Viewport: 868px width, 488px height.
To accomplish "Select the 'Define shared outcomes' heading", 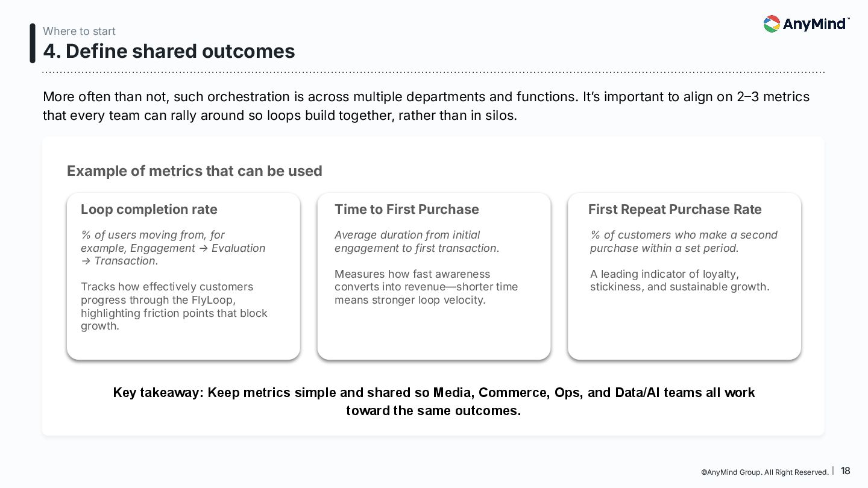I will coord(169,51).
